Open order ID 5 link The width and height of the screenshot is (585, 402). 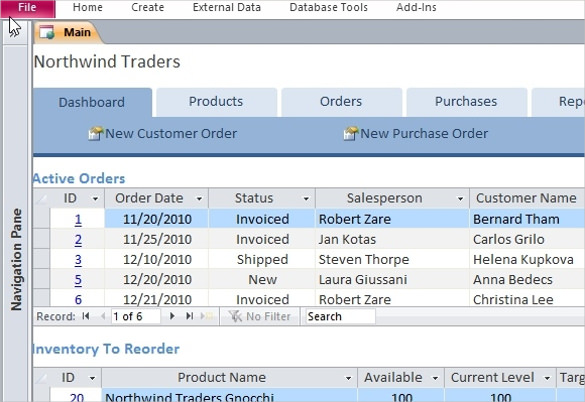[x=78, y=280]
